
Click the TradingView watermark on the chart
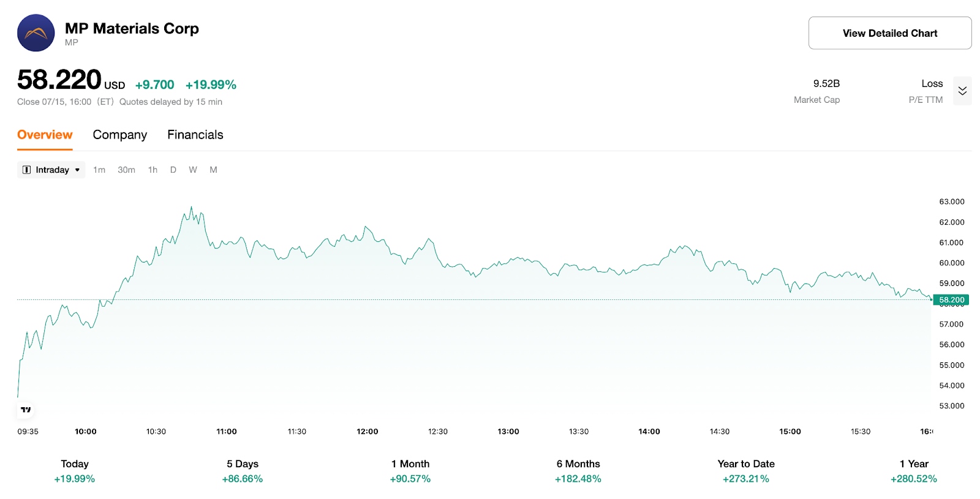click(25, 410)
